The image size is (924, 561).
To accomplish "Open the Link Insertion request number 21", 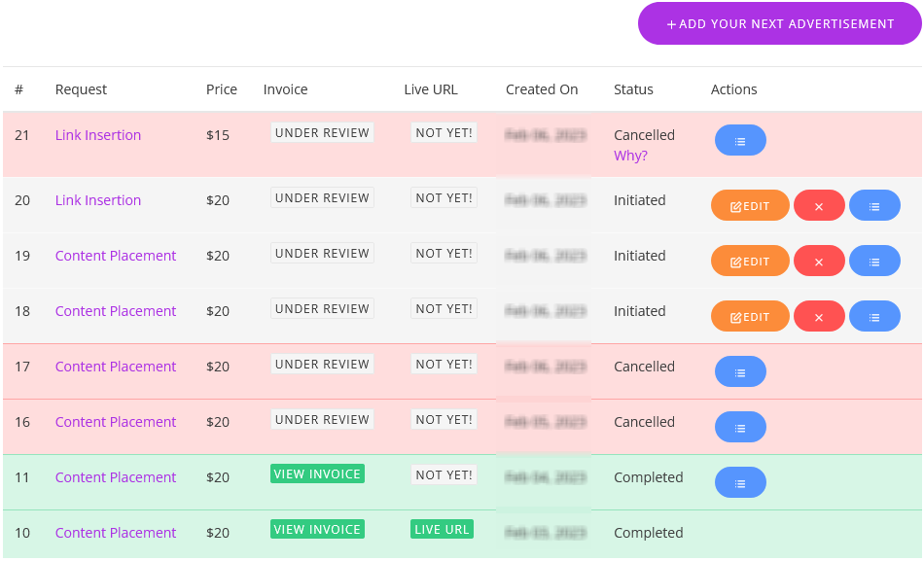I will pos(97,134).
